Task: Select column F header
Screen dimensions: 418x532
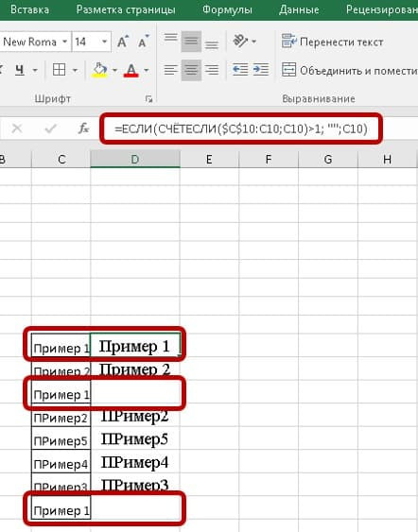Action: click(269, 159)
